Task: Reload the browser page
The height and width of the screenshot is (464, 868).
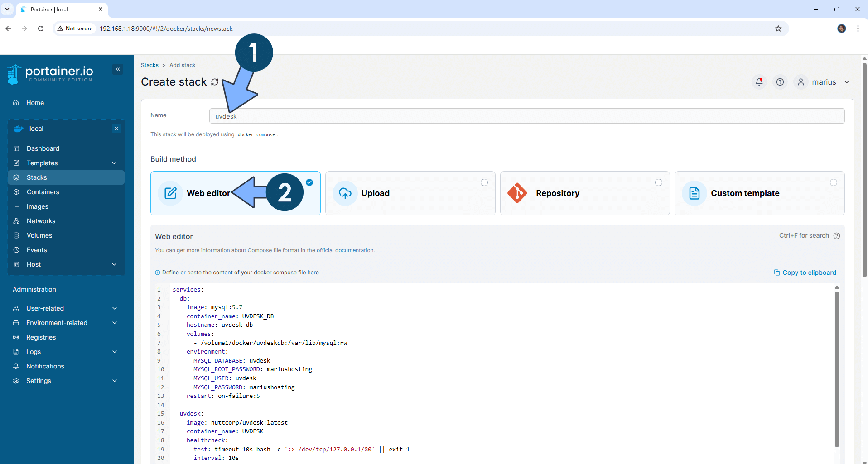Action: pyautogui.click(x=41, y=29)
